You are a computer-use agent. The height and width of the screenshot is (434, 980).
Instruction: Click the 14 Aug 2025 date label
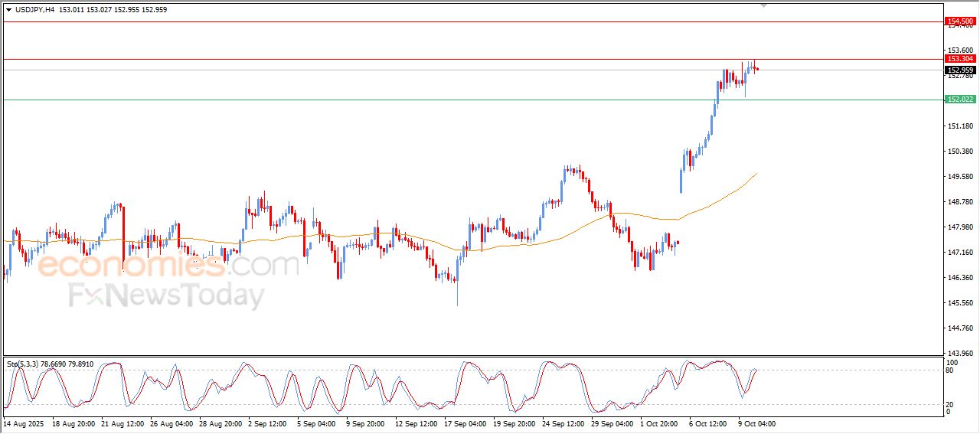[x=24, y=423]
